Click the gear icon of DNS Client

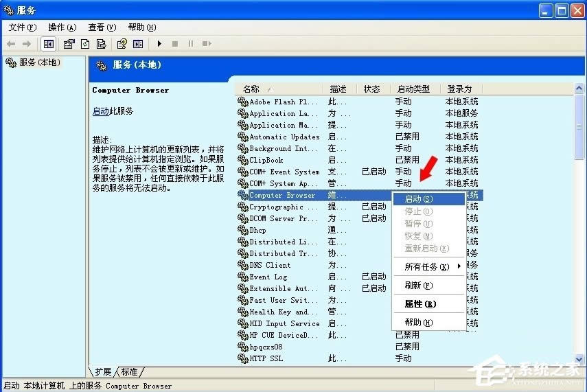pyautogui.click(x=243, y=265)
